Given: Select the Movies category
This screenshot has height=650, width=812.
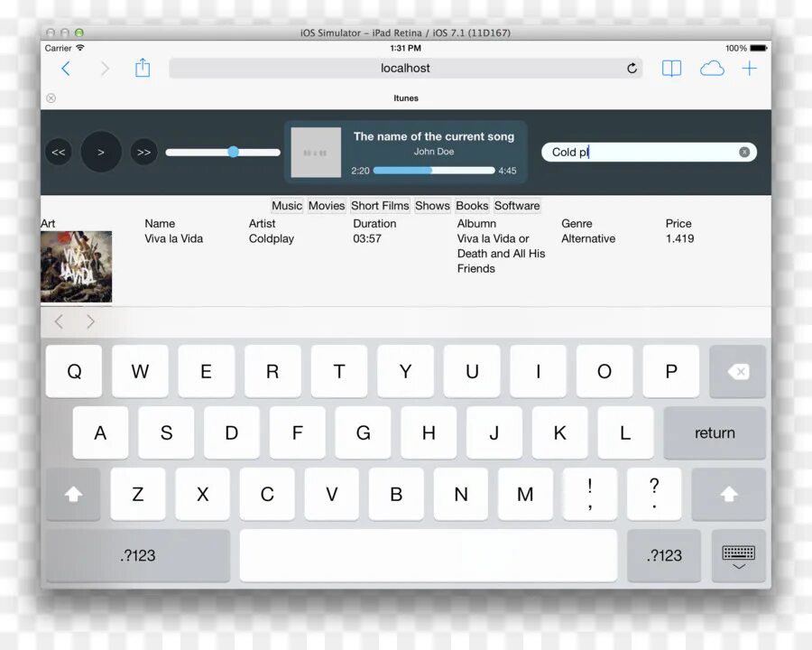Looking at the screenshot, I should 327,206.
